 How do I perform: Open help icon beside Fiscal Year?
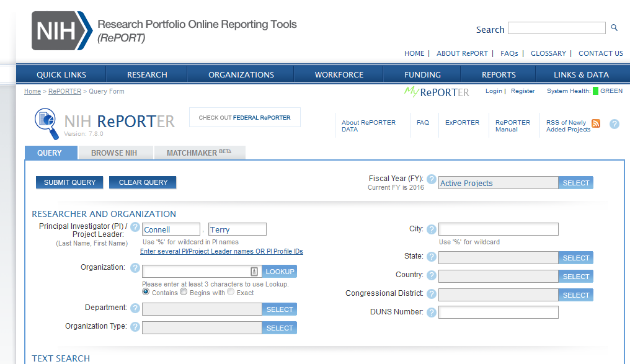tap(432, 179)
